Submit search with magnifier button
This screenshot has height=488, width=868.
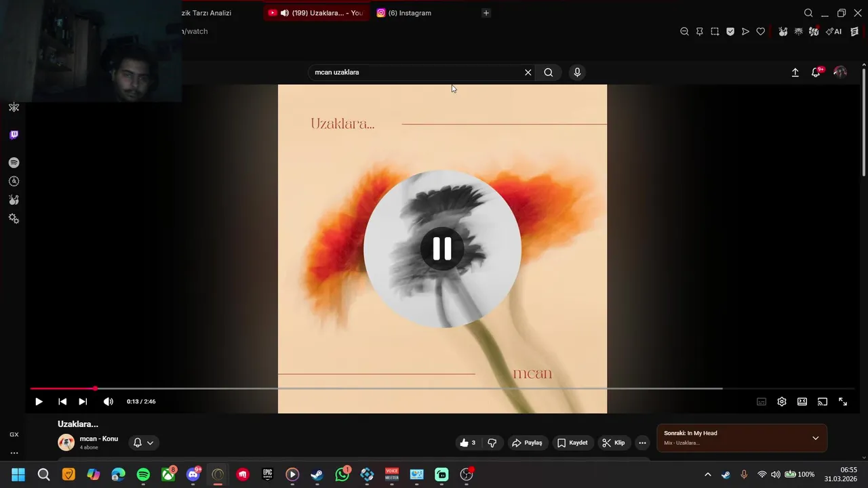click(549, 73)
